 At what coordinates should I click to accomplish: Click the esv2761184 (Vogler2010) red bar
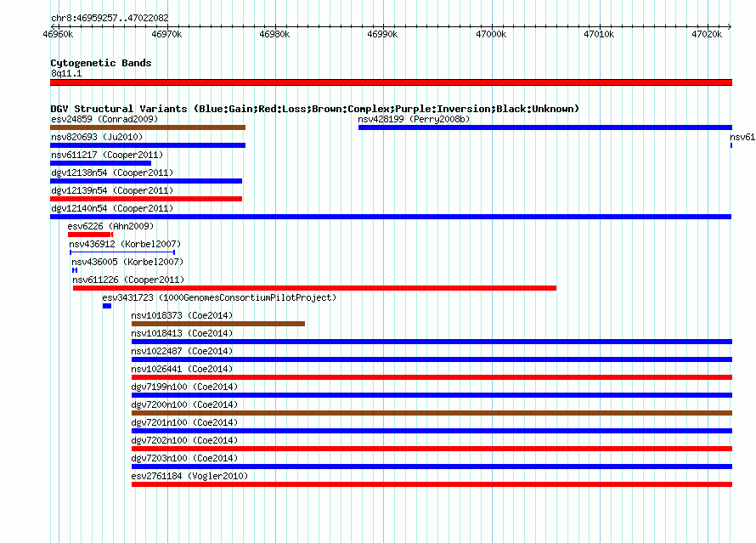[432, 484]
